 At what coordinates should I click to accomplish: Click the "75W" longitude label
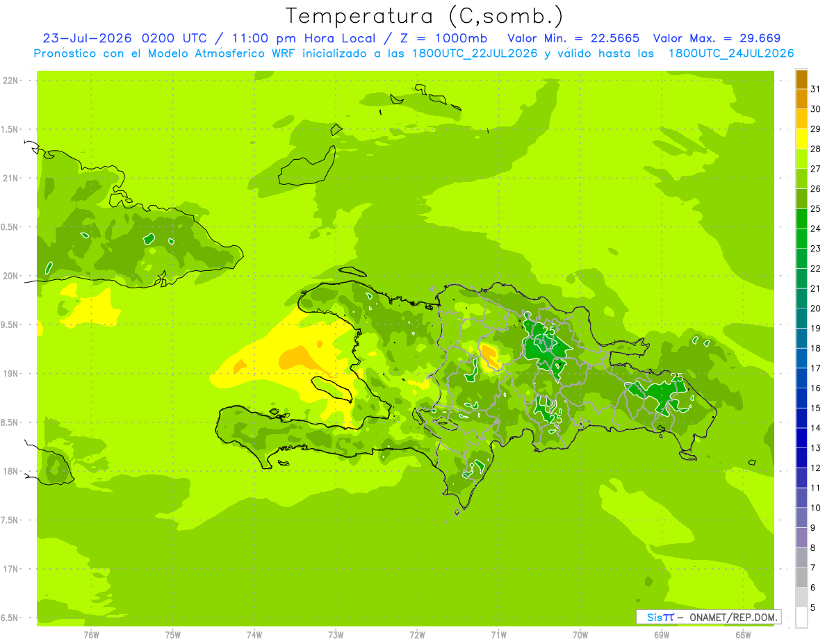click(173, 634)
